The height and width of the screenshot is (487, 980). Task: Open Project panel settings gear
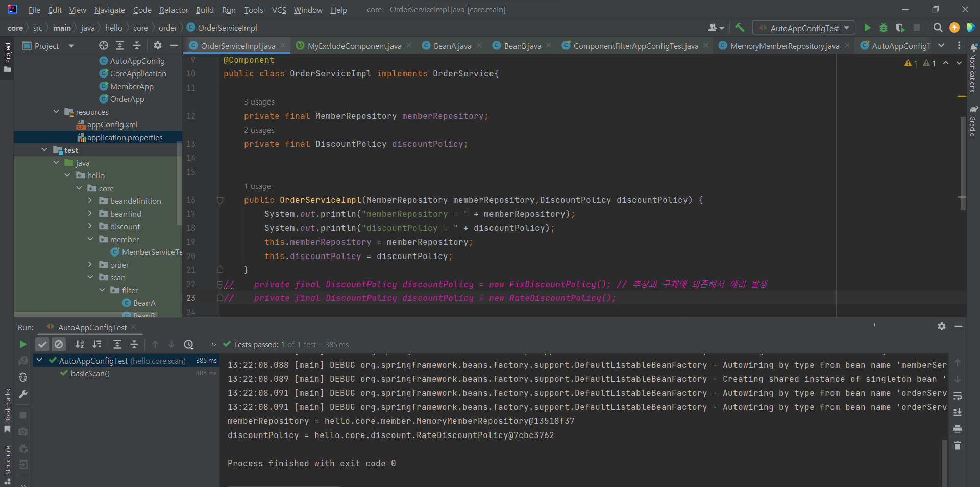click(158, 46)
